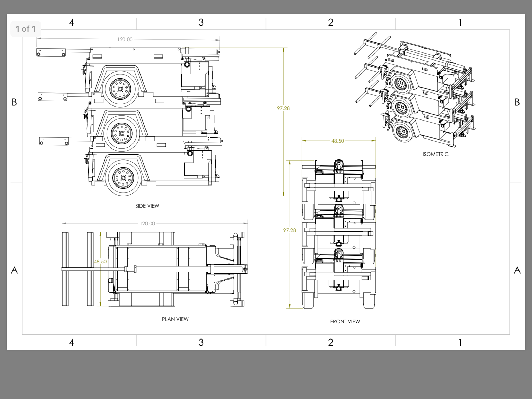Image resolution: width=532 pixels, height=399 pixels.
Task: Click the PLAN VIEW caption label
Action: pyautogui.click(x=175, y=319)
